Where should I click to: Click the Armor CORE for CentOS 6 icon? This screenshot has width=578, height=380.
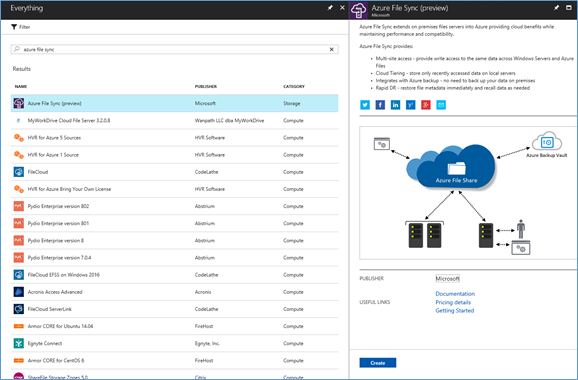point(19,360)
